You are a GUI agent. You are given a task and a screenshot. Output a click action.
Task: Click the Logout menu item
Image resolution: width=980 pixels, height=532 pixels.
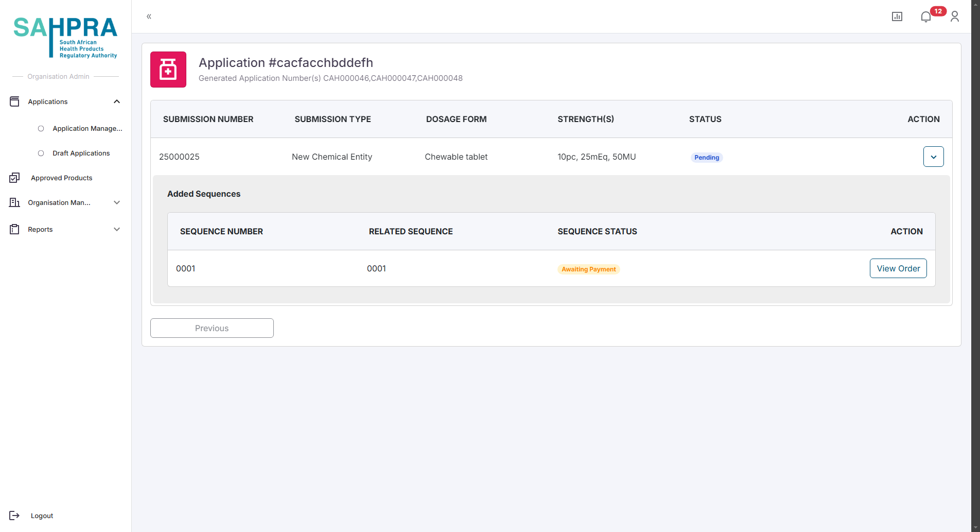[42, 516]
